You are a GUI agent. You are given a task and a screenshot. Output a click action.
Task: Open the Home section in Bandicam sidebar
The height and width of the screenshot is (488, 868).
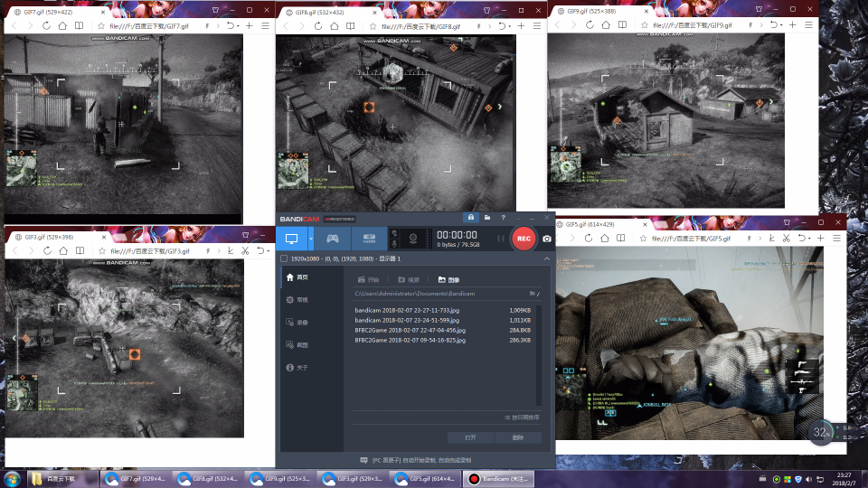pos(297,277)
